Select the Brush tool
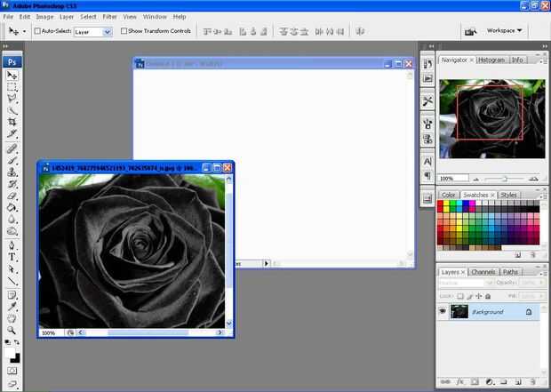 (x=12, y=160)
